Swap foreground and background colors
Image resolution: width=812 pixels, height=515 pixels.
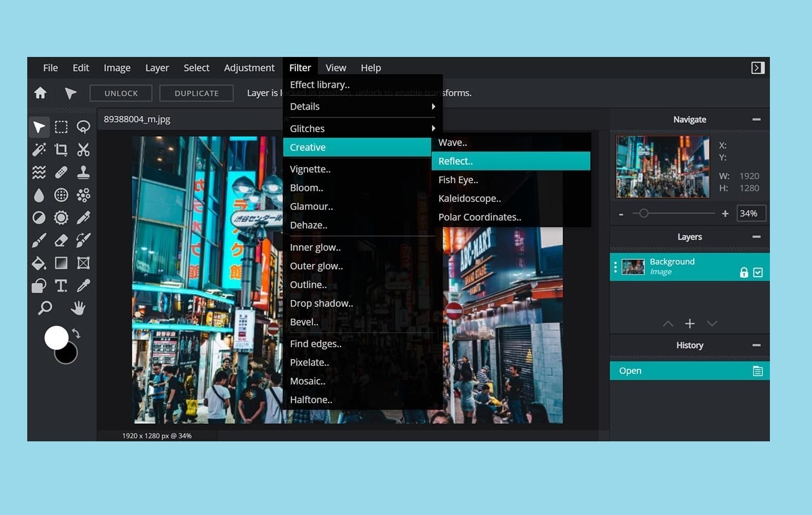(x=76, y=334)
